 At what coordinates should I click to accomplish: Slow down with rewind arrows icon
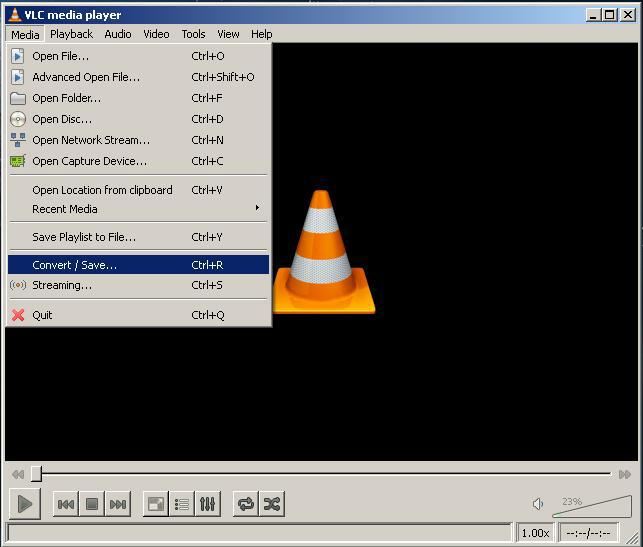[x=18, y=474]
